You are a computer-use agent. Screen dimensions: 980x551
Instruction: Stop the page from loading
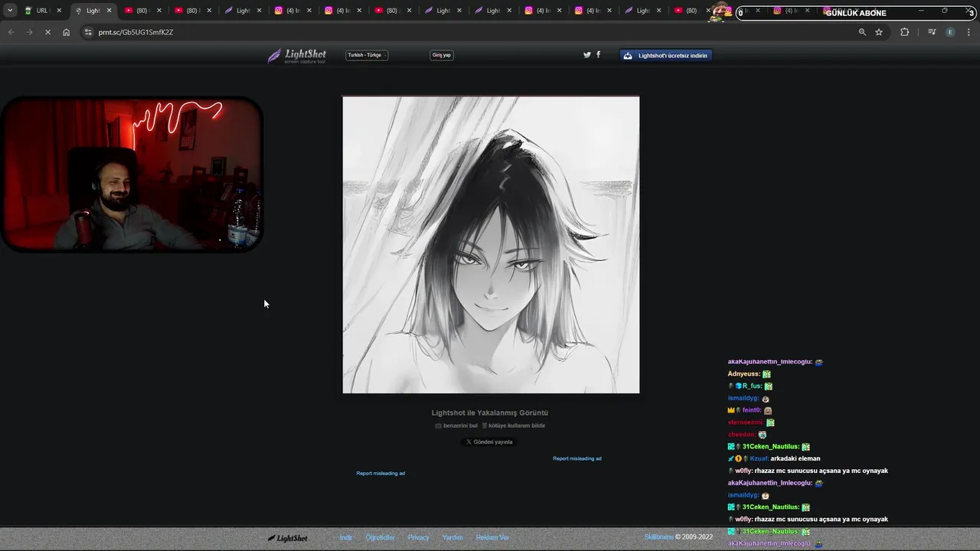tap(47, 32)
